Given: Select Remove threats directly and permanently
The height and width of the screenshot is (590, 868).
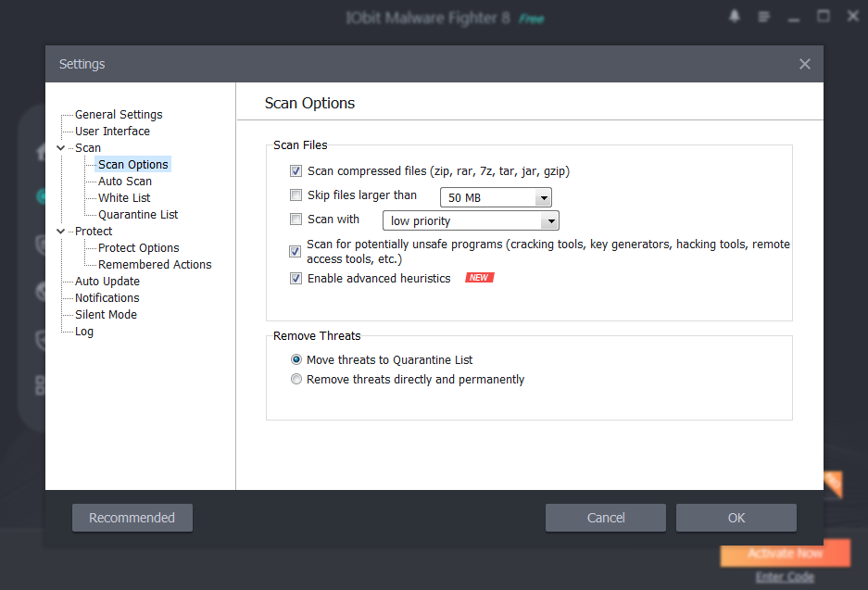Looking at the screenshot, I should point(296,380).
